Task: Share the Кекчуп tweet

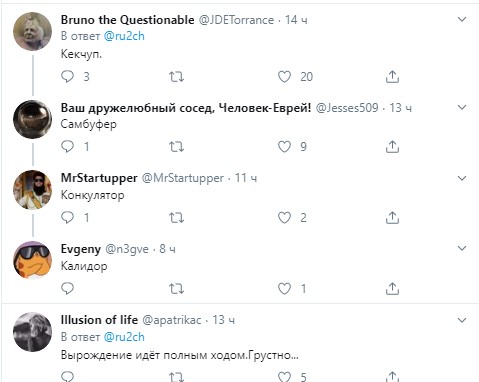Action: point(392,77)
